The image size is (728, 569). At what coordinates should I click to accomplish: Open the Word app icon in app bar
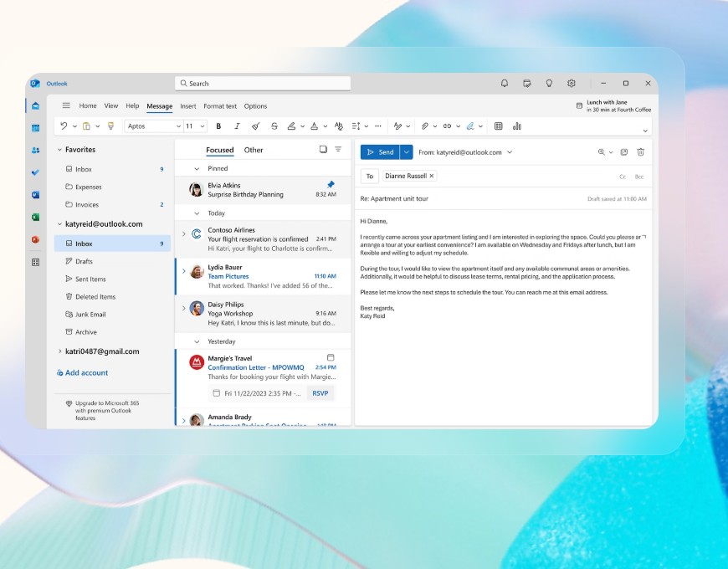click(x=35, y=195)
